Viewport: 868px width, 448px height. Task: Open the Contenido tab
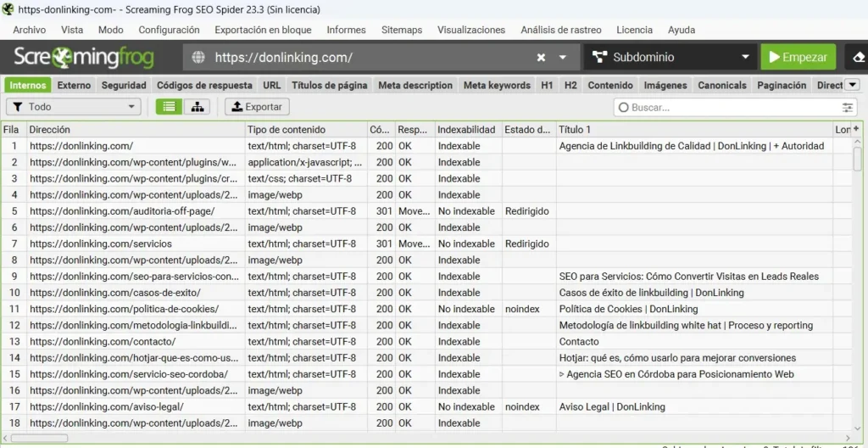(x=610, y=86)
